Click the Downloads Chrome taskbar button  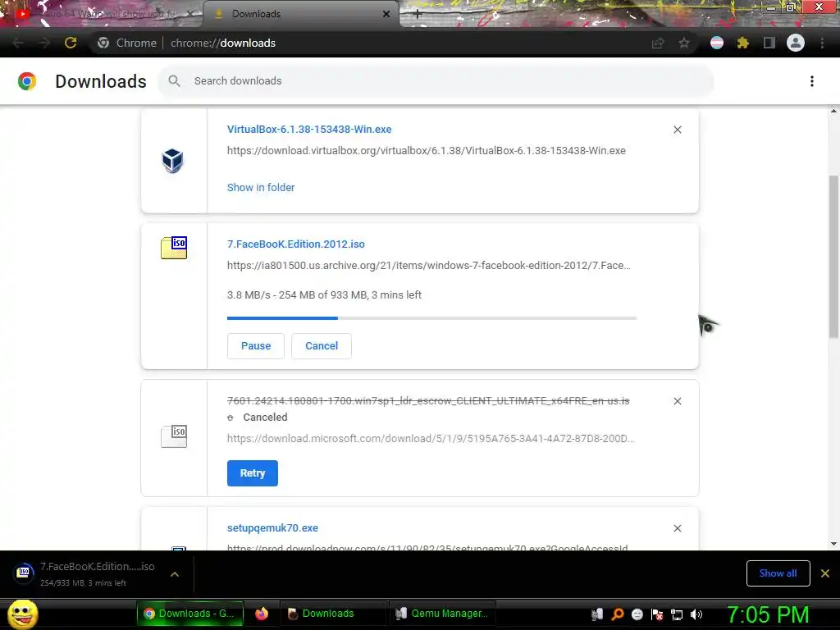pyautogui.click(x=190, y=614)
